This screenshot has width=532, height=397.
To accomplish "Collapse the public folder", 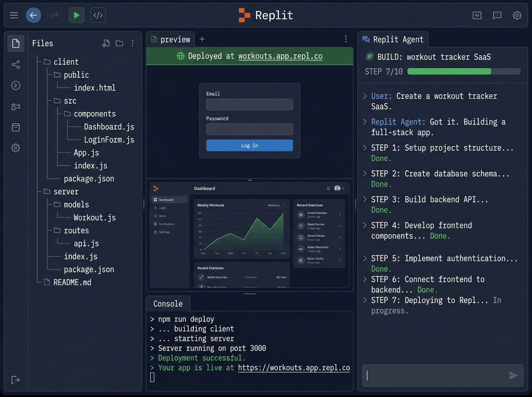I will point(71,75).
